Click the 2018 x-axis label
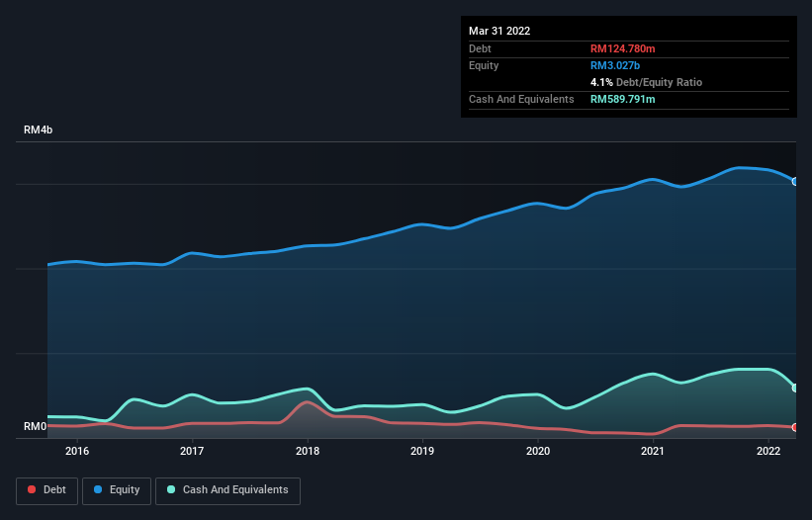Viewport: 812px width, 520px height. point(308,451)
